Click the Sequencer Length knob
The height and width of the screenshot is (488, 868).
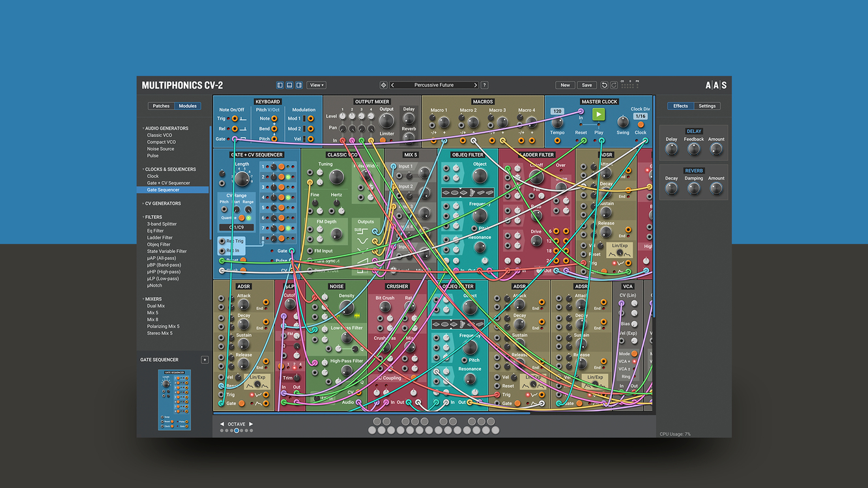(x=242, y=179)
